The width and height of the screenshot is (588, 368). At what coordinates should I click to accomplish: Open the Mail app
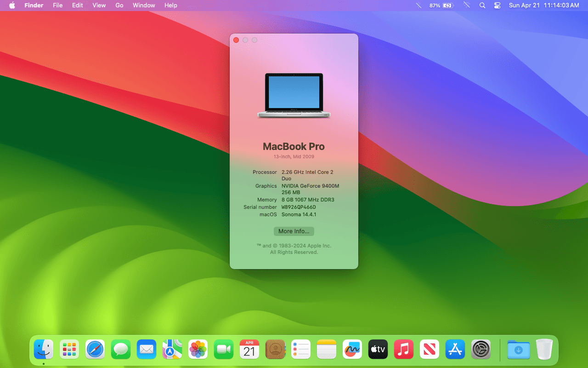pyautogui.click(x=146, y=349)
